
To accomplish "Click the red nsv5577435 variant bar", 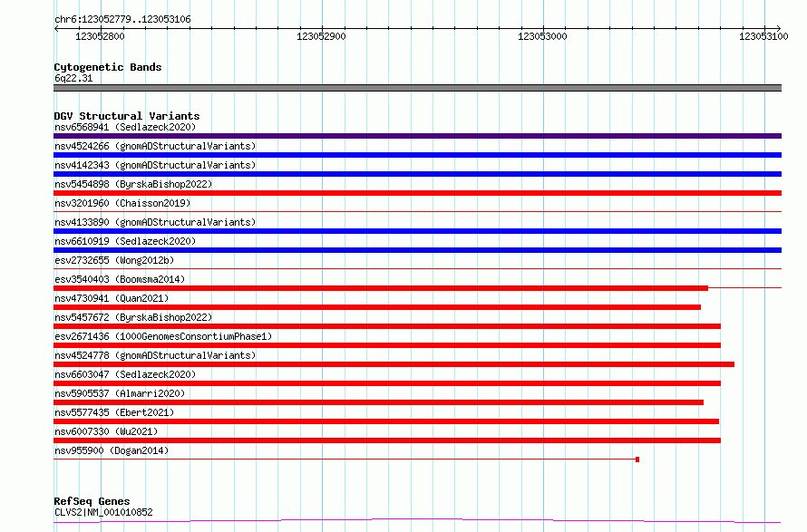I will click(386, 421).
